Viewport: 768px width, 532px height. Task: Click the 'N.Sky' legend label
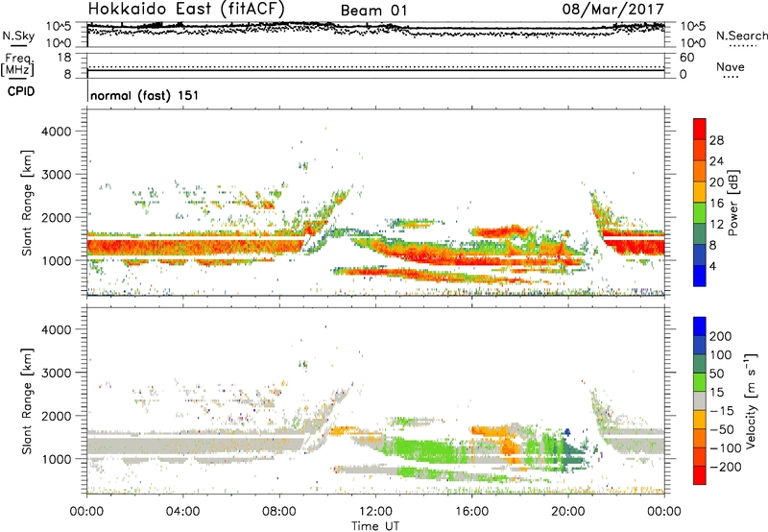pos(18,36)
